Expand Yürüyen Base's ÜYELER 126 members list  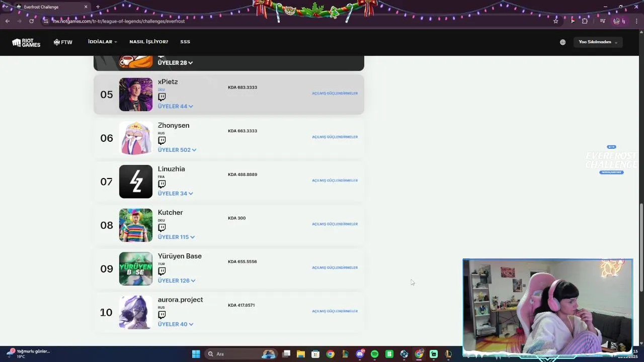[x=177, y=281]
